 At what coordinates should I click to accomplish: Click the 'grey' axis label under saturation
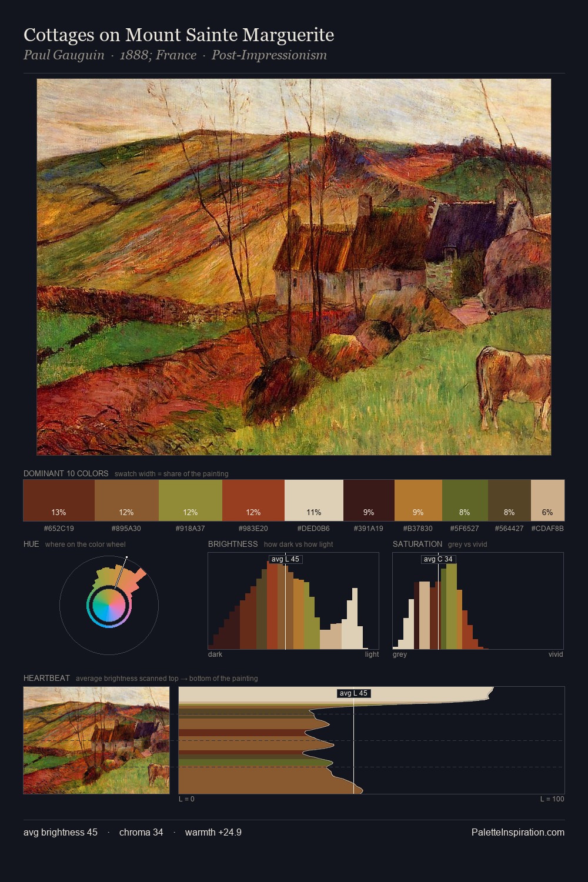coord(400,654)
